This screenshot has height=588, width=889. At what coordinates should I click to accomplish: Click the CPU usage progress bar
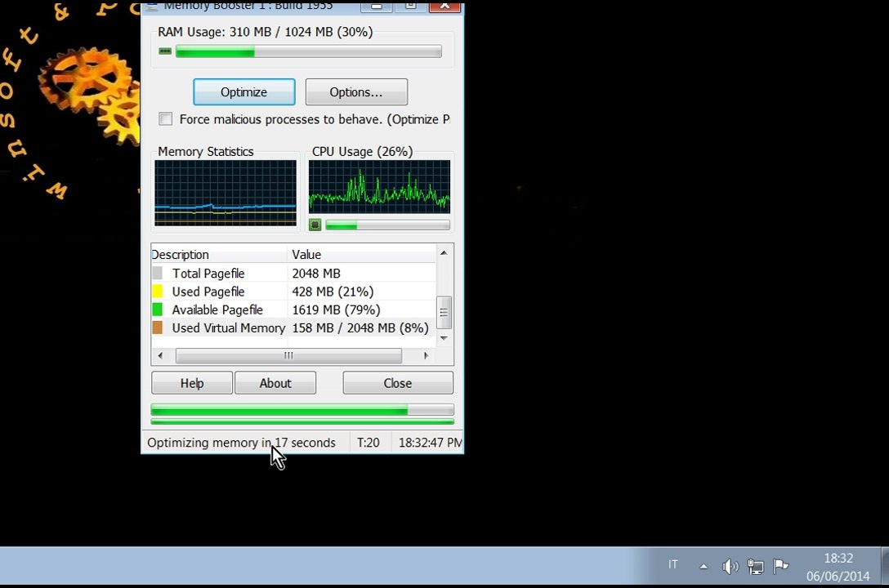coord(388,225)
